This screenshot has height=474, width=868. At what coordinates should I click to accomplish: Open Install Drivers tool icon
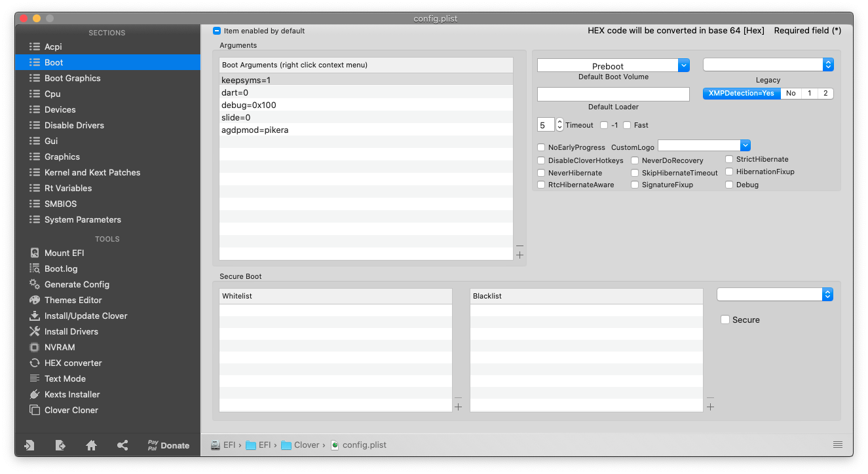[x=35, y=331]
